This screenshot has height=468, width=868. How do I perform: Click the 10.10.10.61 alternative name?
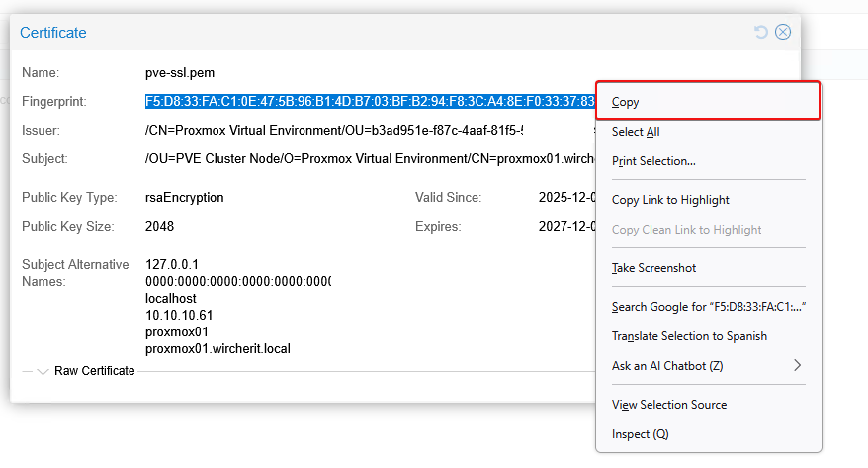coord(179,315)
